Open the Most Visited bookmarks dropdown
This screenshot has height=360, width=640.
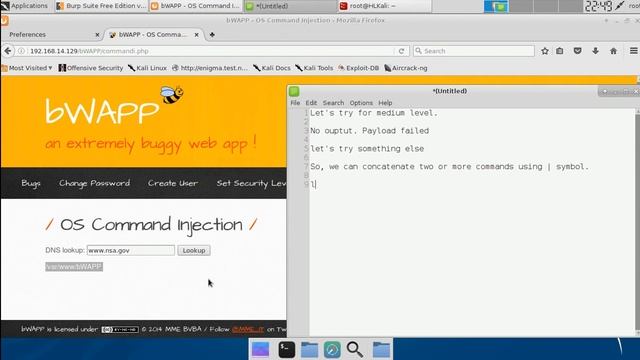pyautogui.click(x=27, y=68)
